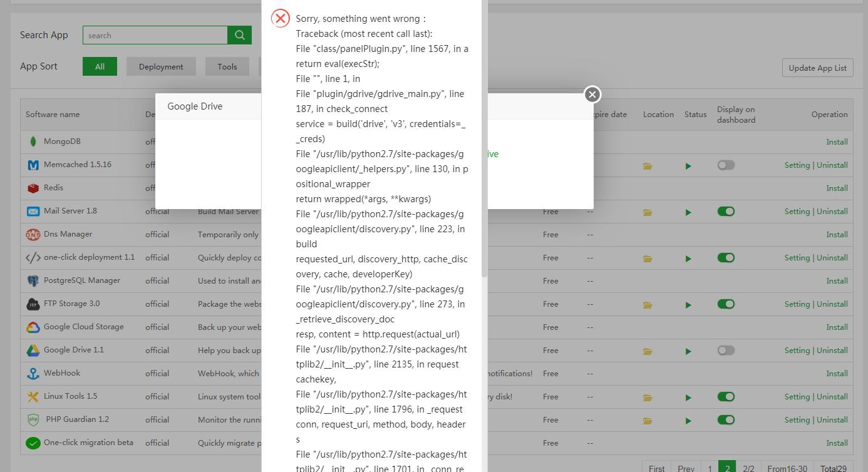Click the Update App List button
The height and width of the screenshot is (472, 868).
click(817, 68)
